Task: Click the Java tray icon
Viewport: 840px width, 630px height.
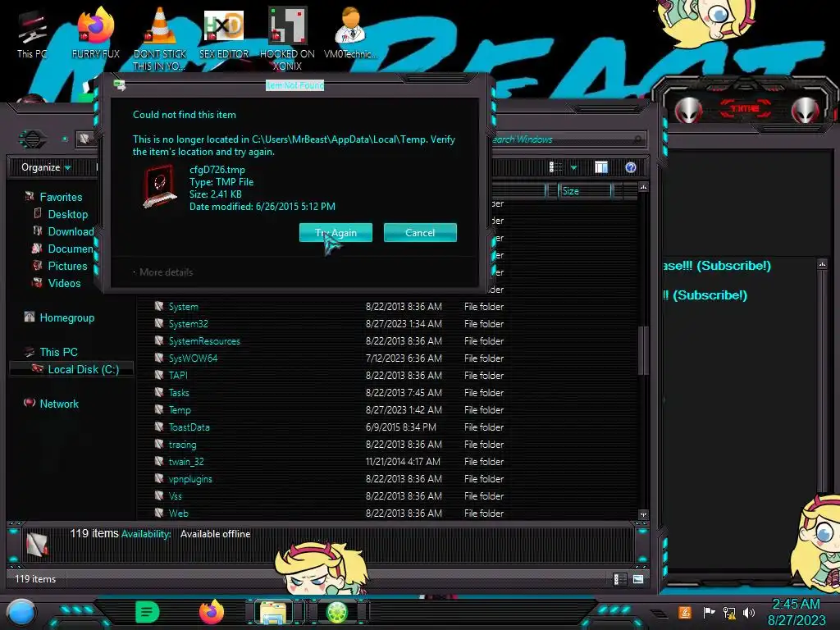Action: click(x=685, y=612)
